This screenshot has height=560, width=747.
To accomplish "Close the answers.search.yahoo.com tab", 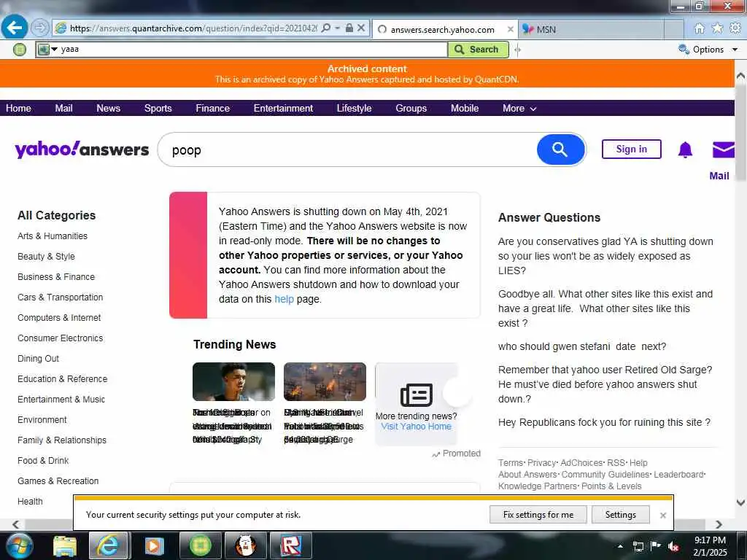I will pyautogui.click(x=510, y=29).
